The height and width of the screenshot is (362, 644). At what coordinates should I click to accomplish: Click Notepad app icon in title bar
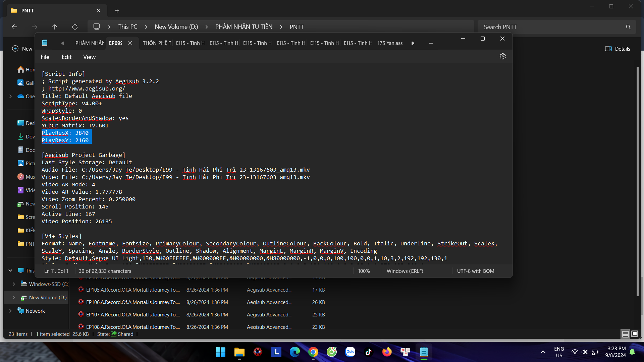coord(45,43)
